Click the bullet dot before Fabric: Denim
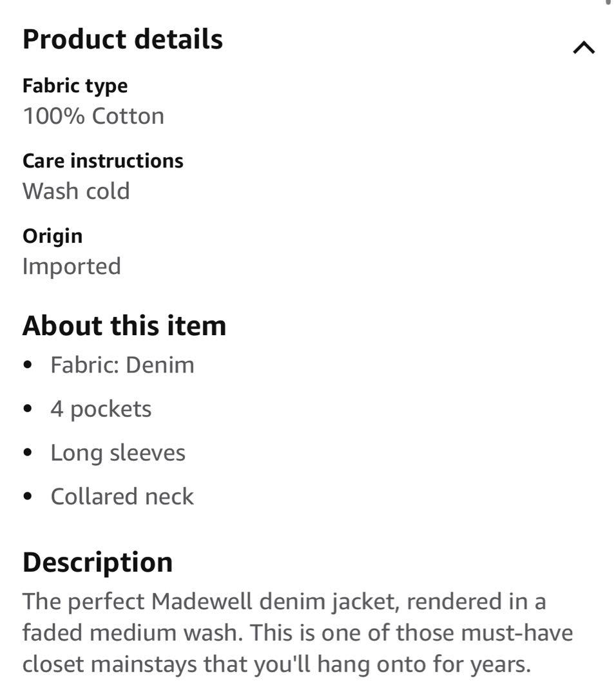Screen dimensions: 616x696 [28, 365]
